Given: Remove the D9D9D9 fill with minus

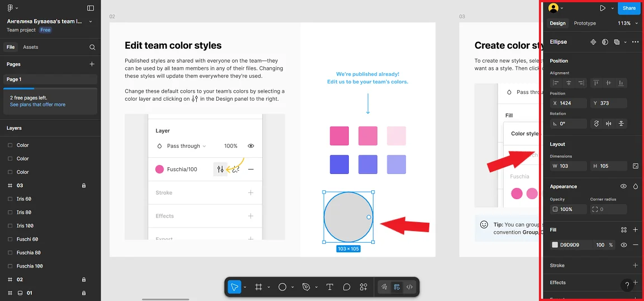Looking at the screenshot, I should 636,244.
